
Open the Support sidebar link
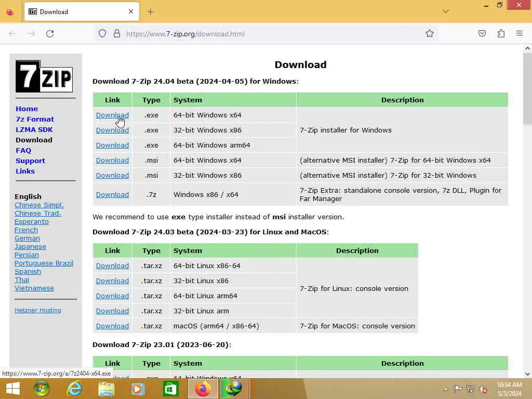point(30,161)
